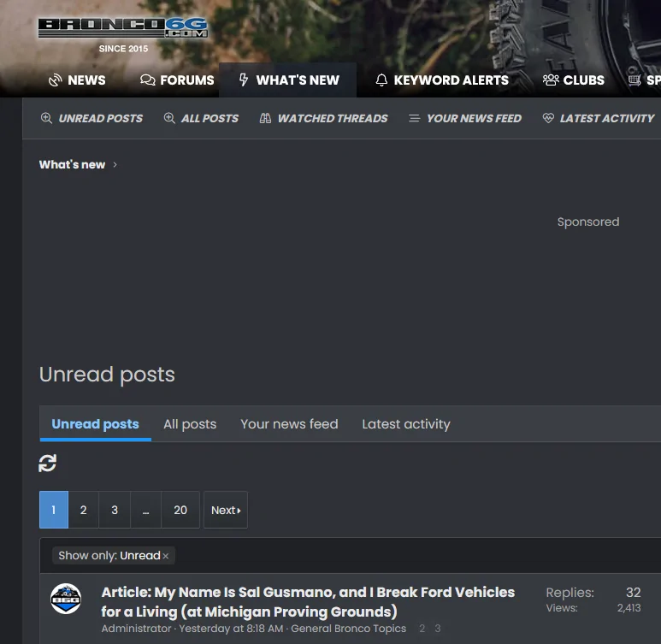Click the '2,413' views count

629,608
